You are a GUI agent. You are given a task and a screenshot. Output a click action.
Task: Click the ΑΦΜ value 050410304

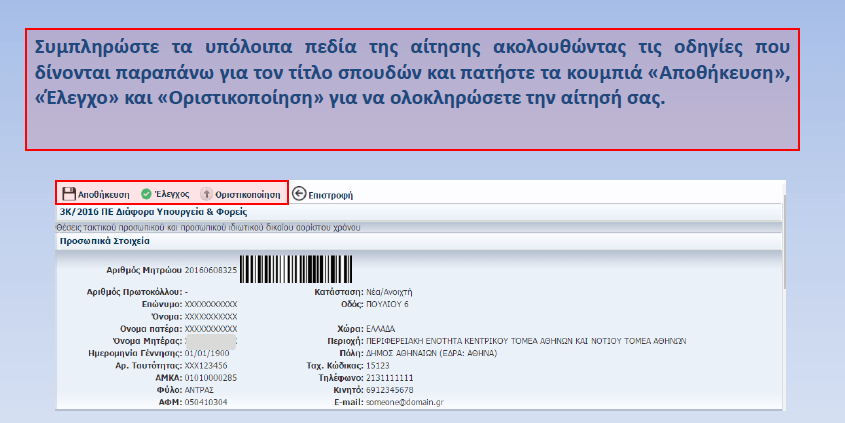coord(206,401)
